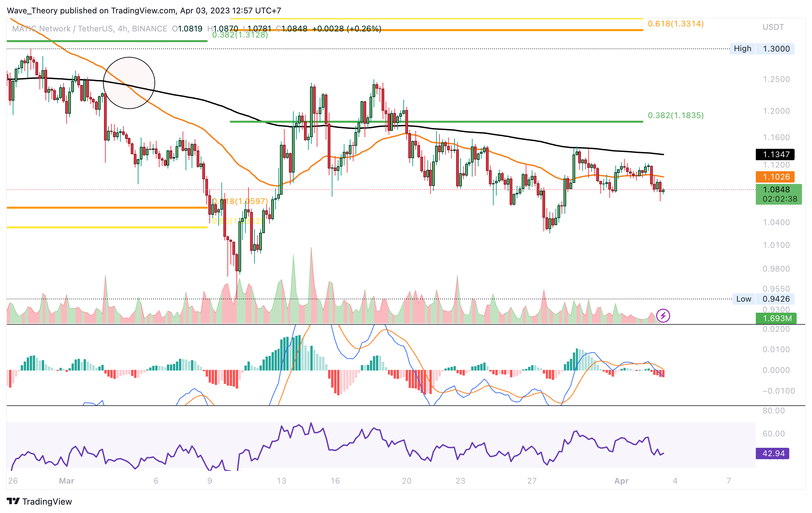The image size is (812, 513).
Task: Click the 1.693M volume value tag
Action: [776, 318]
